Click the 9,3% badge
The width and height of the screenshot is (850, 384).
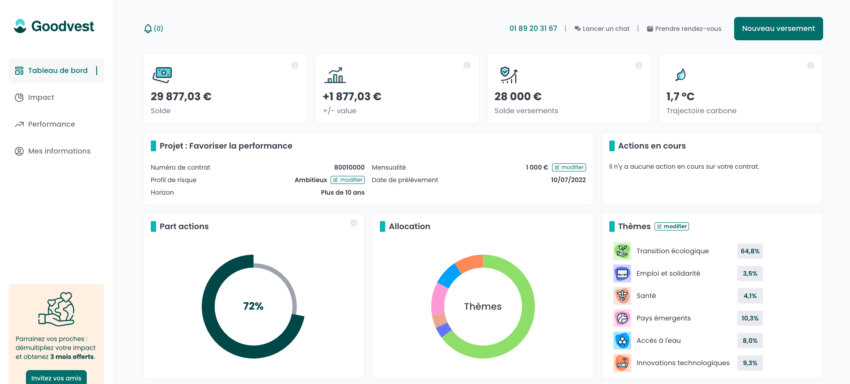point(750,363)
